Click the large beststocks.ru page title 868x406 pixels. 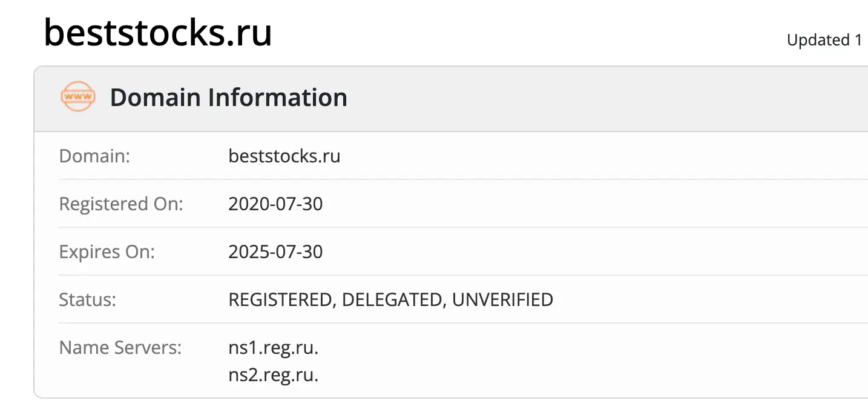tap(158, 32)
